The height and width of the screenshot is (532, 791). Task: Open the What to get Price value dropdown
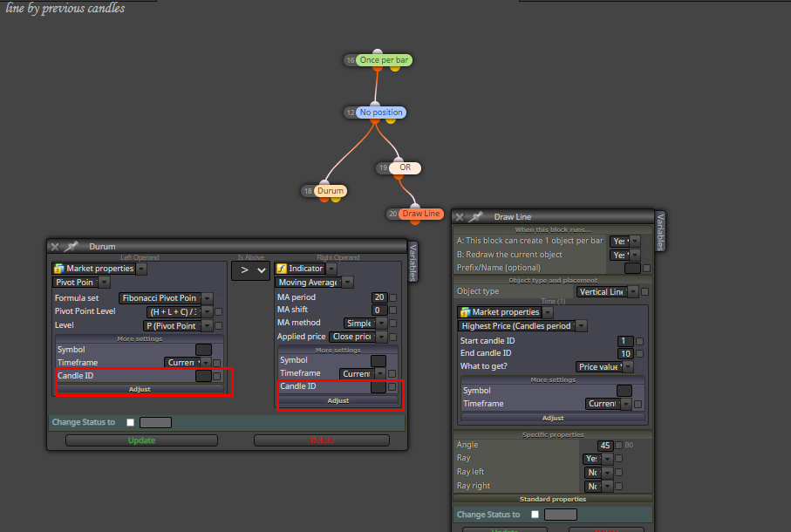[628, 366]
